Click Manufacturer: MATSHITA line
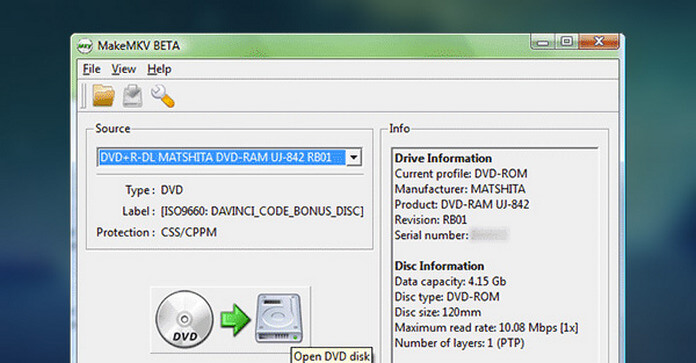 click(460, 189)
